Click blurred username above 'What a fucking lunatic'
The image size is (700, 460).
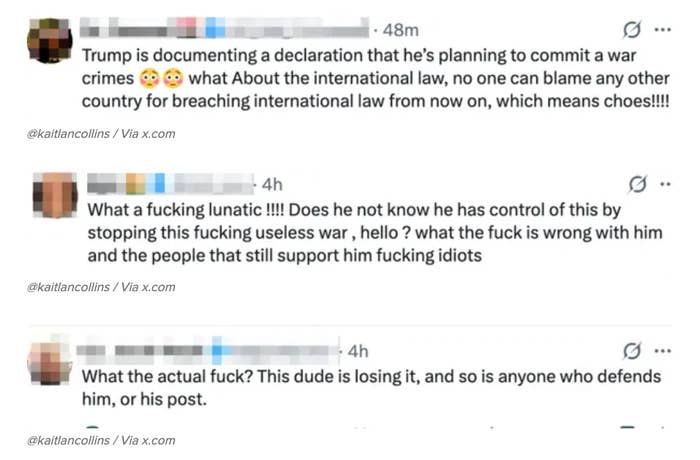168,184
